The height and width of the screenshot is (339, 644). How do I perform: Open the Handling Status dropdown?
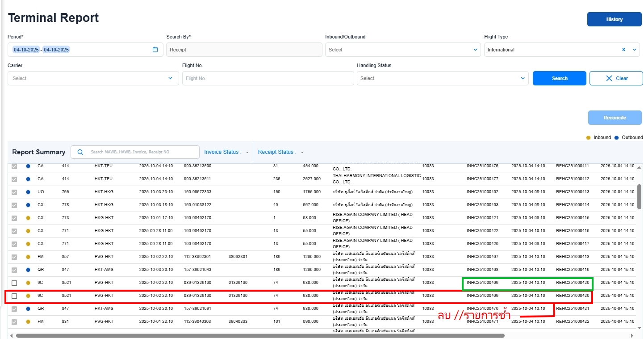523,78
